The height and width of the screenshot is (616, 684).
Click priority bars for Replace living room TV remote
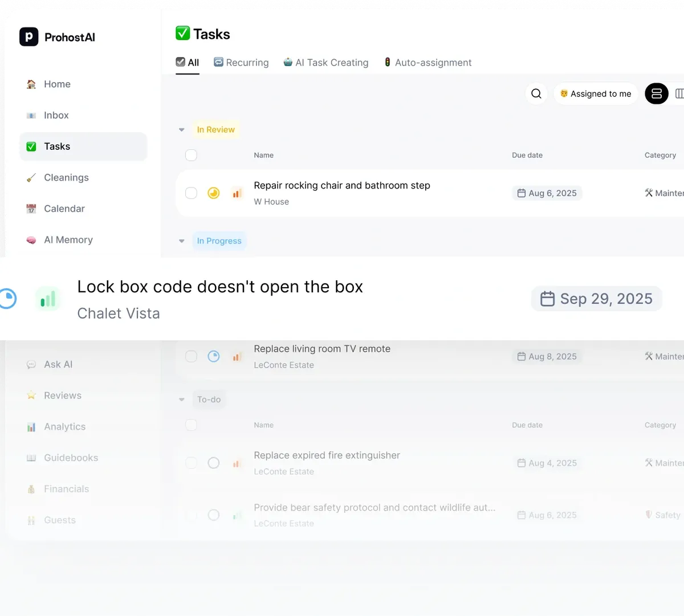(237, 357)
